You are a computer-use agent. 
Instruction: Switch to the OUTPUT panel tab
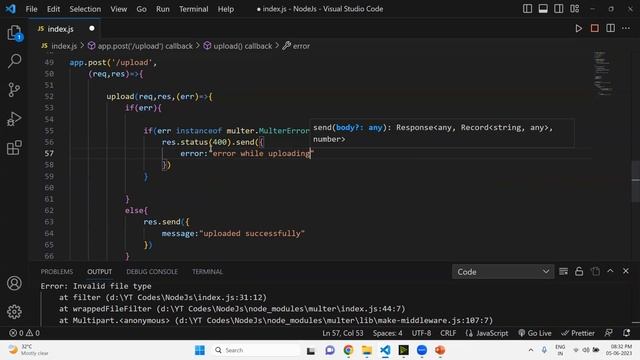pyautogui.click(x=99, y=271)
